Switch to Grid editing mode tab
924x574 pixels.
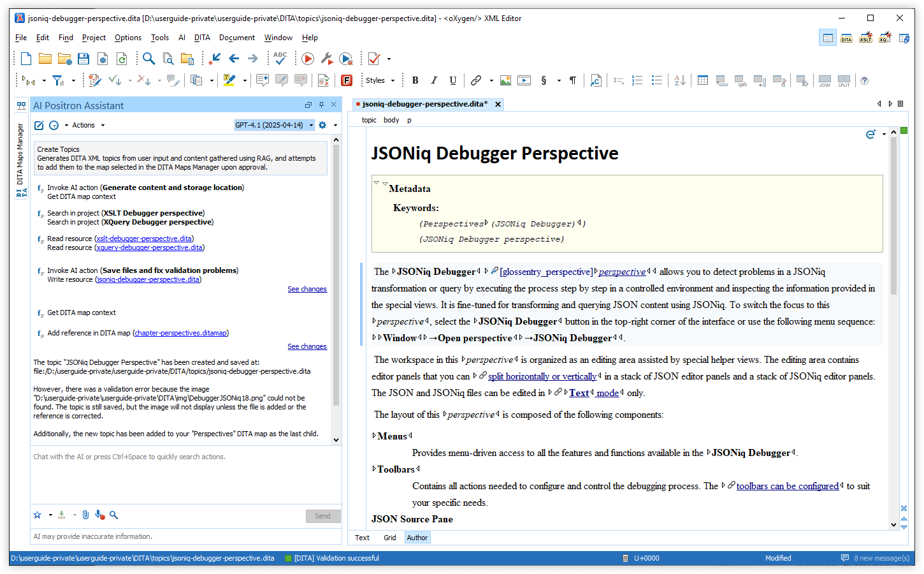point(390,538)
